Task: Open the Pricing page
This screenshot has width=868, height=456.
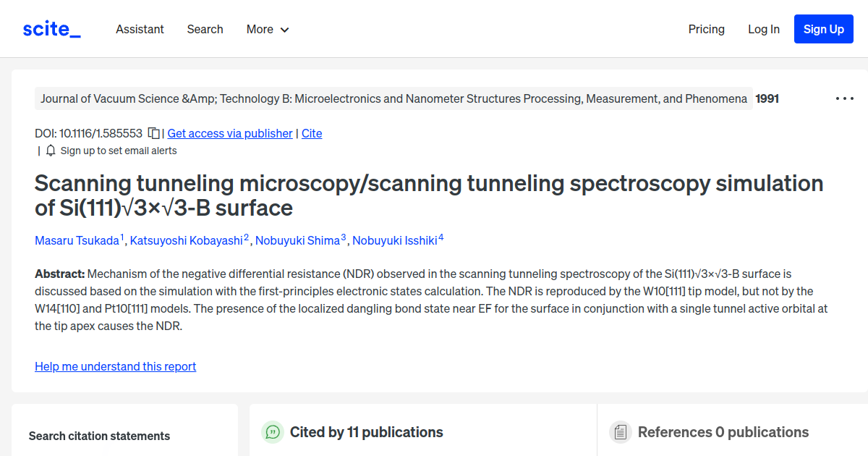Action: point(706,29)
